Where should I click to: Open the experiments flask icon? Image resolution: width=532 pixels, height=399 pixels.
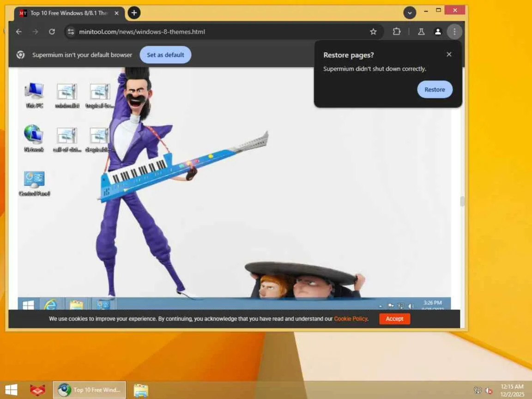[x=421, y=31]
